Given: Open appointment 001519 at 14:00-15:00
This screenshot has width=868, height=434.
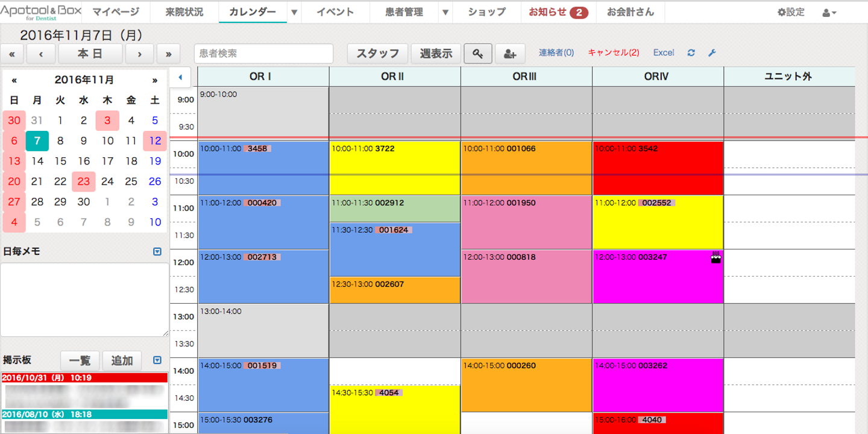Looking at the screenshot, I should tap(263, 385).
